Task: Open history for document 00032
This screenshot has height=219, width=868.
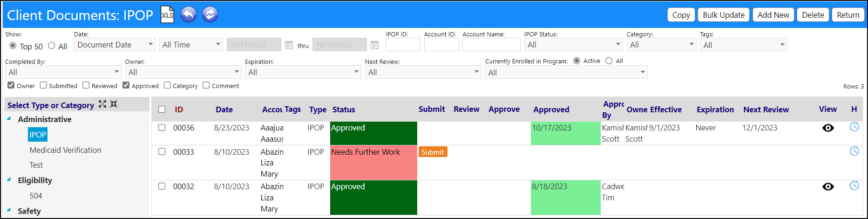Action: tap(854, 185)
